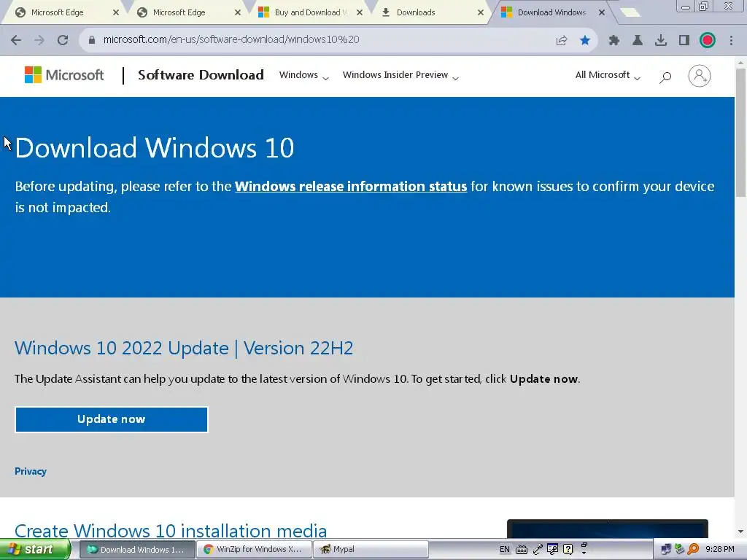This screenshot has width=747, height=560.
Task: Open the extensions puzzle icon
Action: [x=614, y=40]
